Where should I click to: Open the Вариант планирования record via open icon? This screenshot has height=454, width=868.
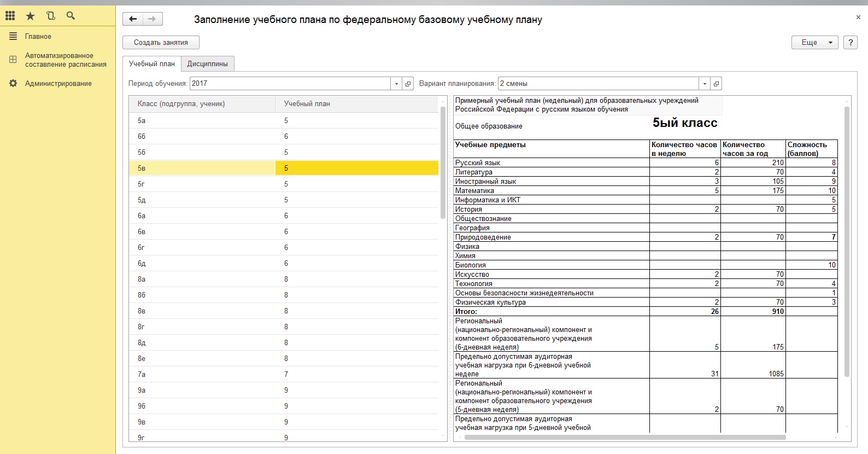(x=716, y=84)
